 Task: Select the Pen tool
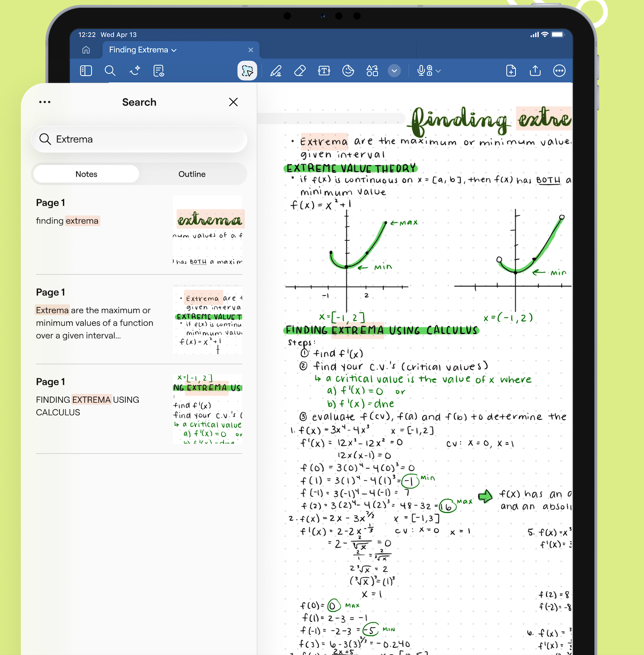[x=276, y=71]
